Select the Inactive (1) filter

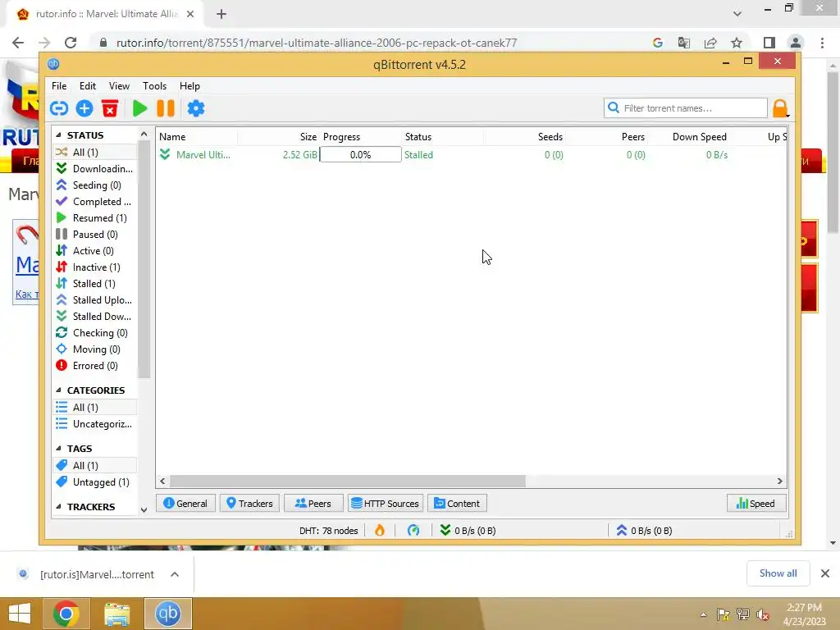[95, 267]
